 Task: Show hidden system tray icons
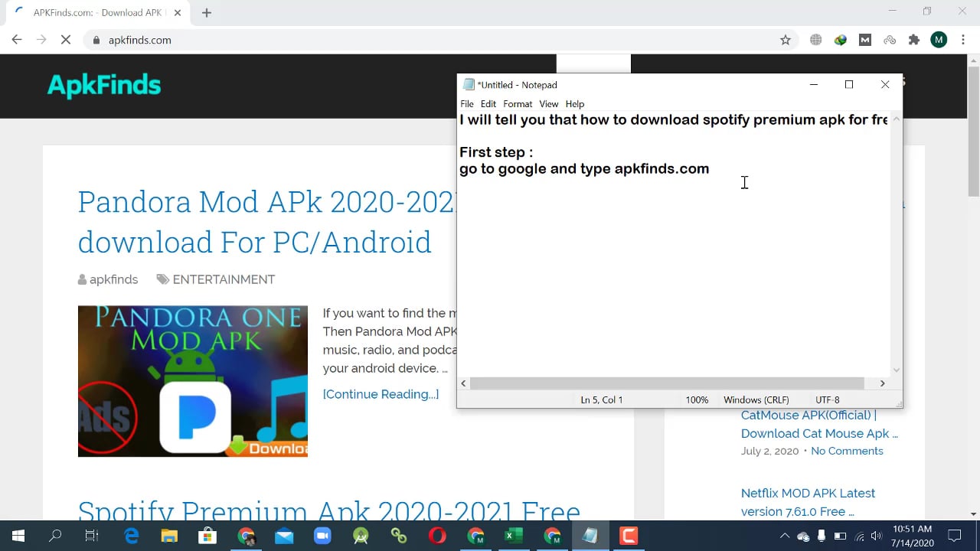pos(785,536)
